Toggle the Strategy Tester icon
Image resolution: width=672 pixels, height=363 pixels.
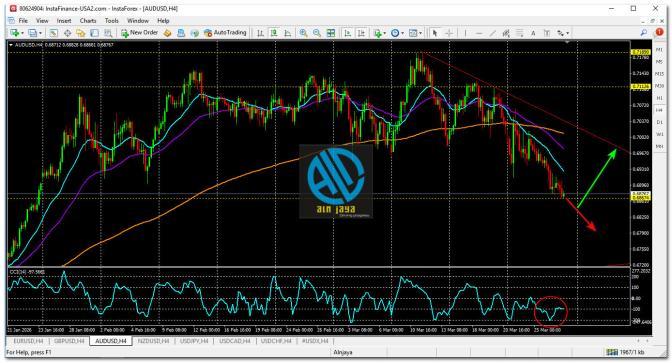pyautogui.click(x=108, y=33)
